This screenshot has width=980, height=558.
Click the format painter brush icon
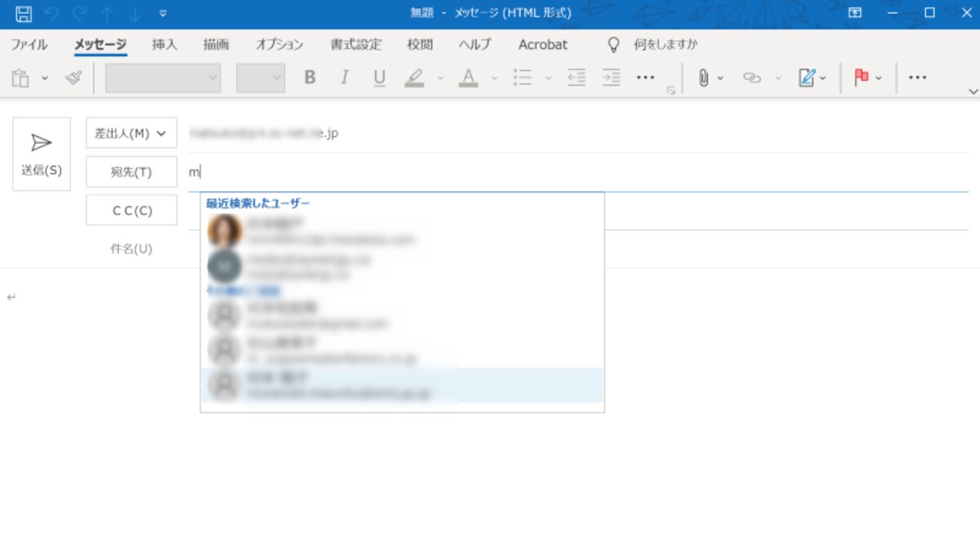tap(73, 78)
